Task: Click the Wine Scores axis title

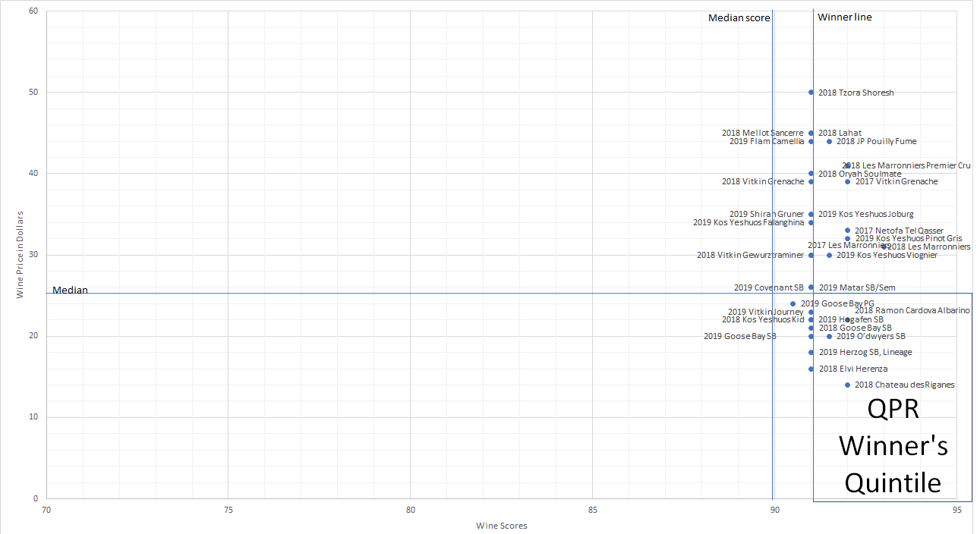Action: 501,526
